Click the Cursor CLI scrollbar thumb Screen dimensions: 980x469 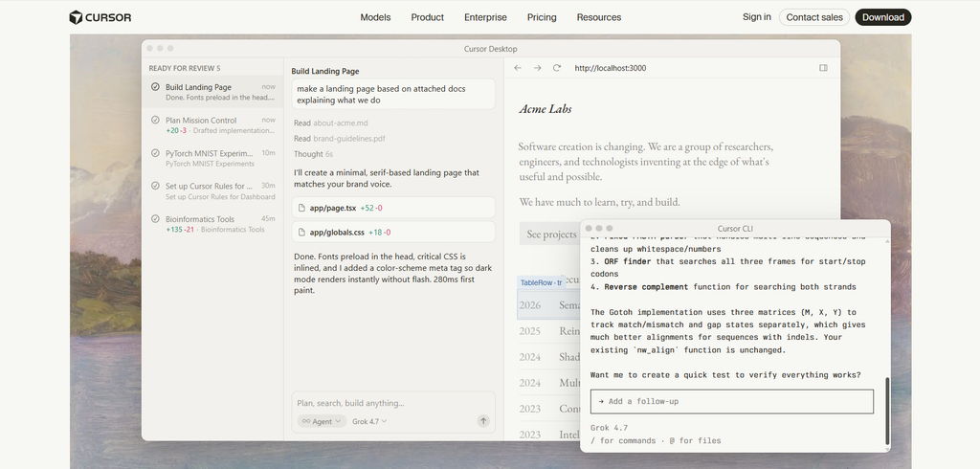(x=886, y=411)
